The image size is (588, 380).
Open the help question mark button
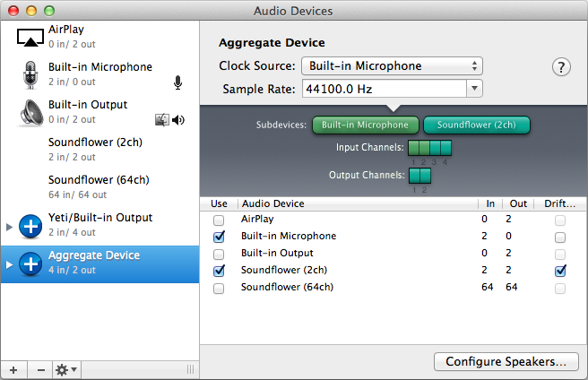click(562, 66)
